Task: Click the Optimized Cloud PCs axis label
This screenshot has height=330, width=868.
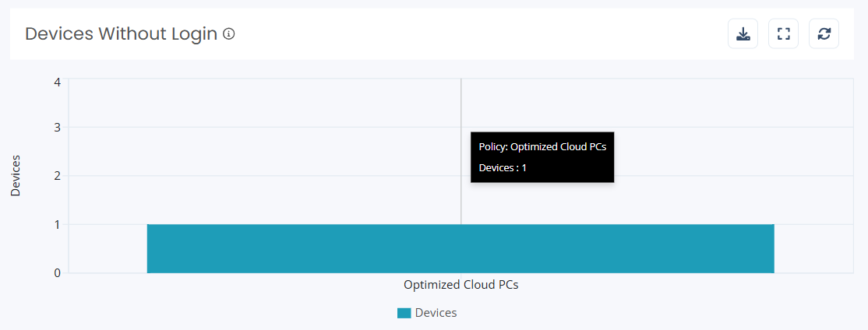Action: coord(461,285)
